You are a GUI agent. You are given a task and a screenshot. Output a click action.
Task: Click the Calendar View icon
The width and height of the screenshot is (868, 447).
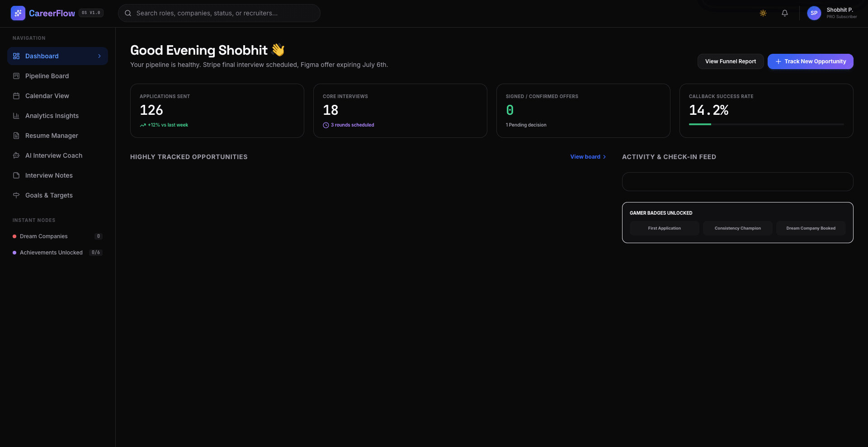point(16,96)
